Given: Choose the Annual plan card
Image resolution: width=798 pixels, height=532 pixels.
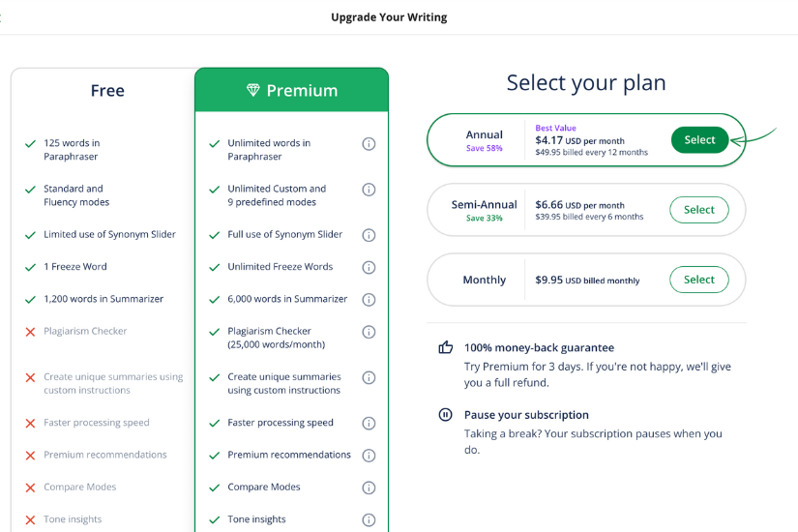Looking at the screenshot, I should click(586, 140).
